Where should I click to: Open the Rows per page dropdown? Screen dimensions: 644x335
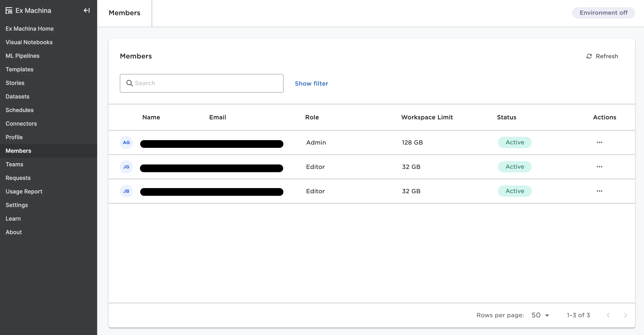(540, 315)
